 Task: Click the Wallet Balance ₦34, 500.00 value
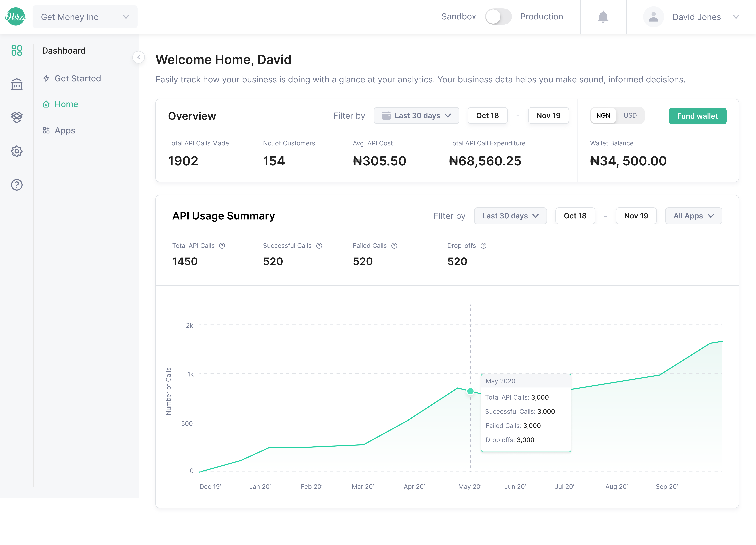click(x=628, y=161)
